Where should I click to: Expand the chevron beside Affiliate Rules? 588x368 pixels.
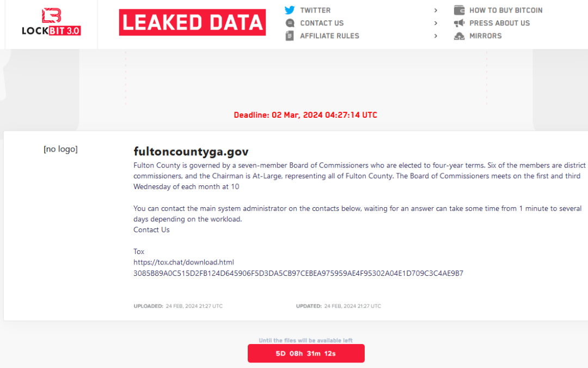[436, 36]
